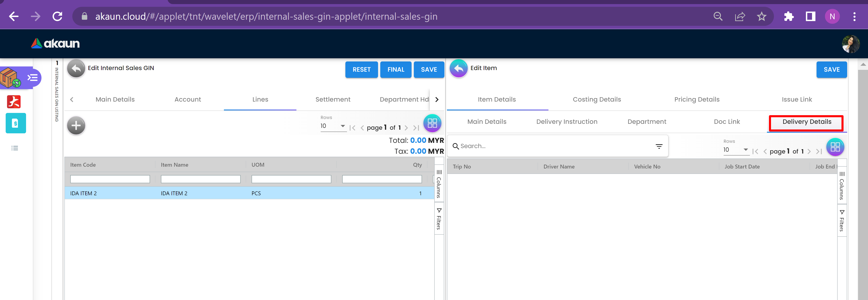The height and width of the screenshot is (300, 868).
Task: Open the Columns side panel in Lines grid
Action: pyautogui.click(x=439, y=184)
